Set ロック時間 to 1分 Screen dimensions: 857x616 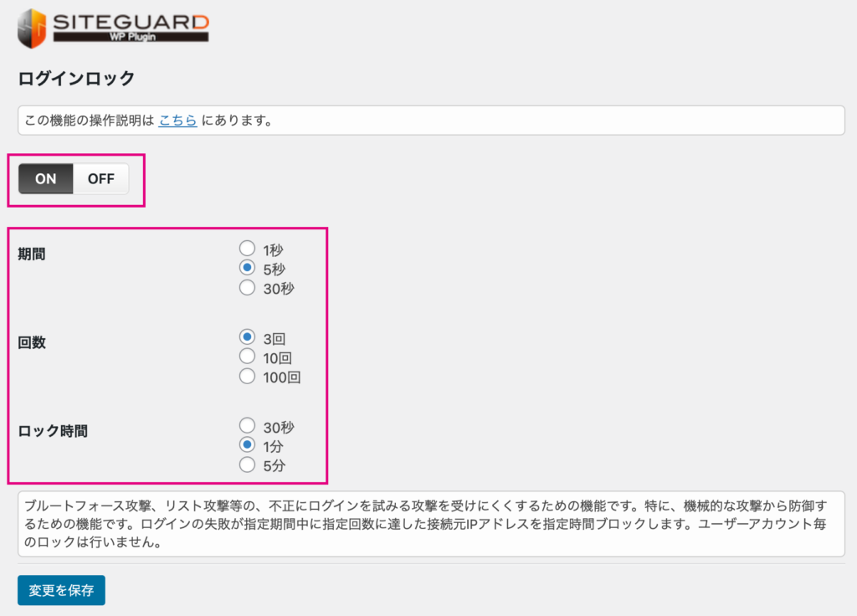[247, 445]
